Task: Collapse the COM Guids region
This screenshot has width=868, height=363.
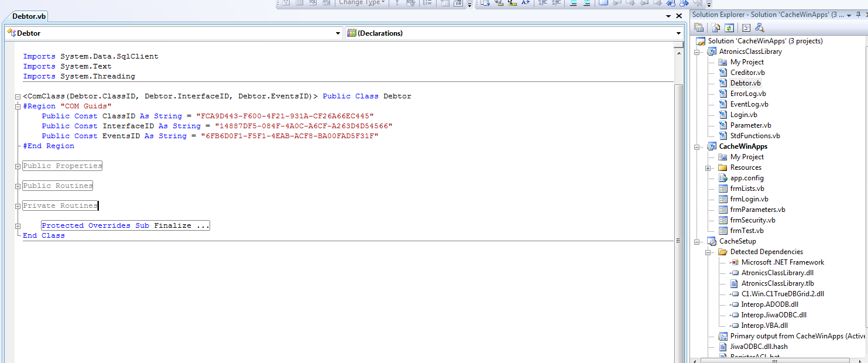Action: pos(18,106)
